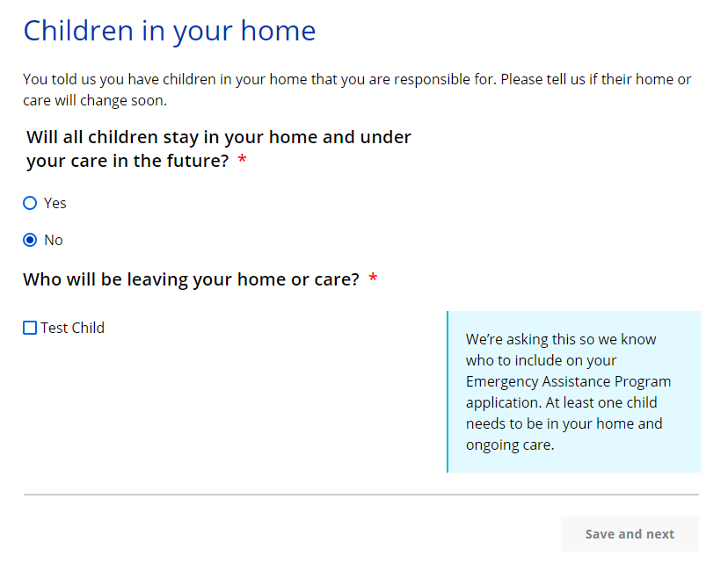Click the intro paragraph about children responsibility
728x564 pixels.
[x=357, y=80]
